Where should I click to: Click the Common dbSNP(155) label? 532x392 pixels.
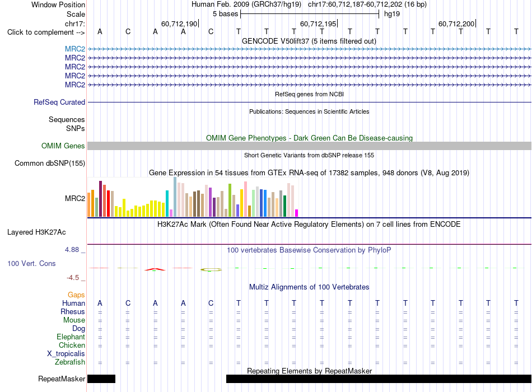click(x=49, y=164)
